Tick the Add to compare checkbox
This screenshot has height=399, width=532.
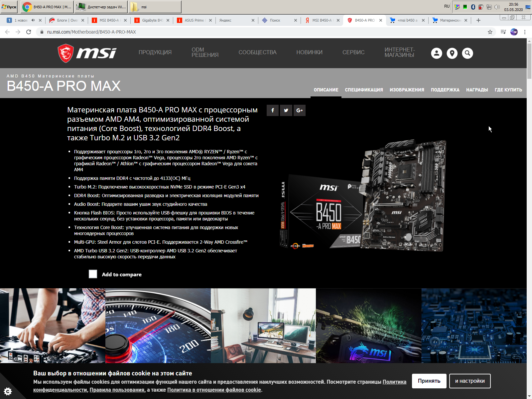tap(93, 274)
